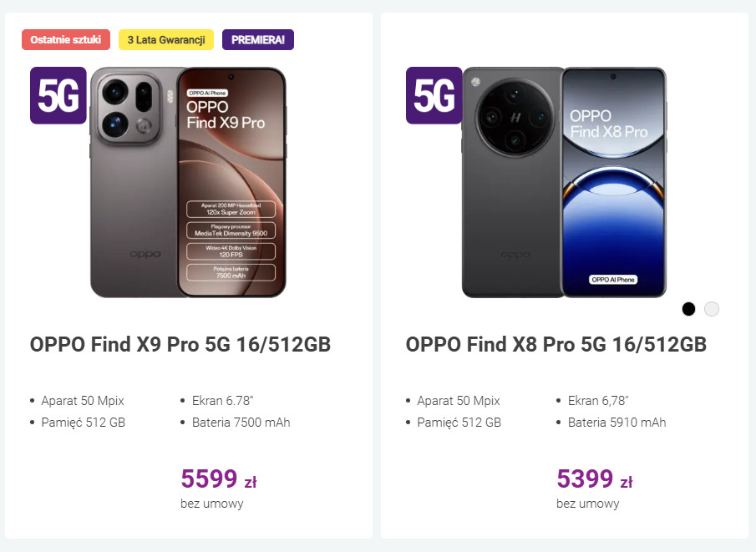The height and width of the screenshot is (552, 756).
Task: Click 'Ekran 6.78"' spec of Find X9 Pro
Action: click(x=222, y=401)
